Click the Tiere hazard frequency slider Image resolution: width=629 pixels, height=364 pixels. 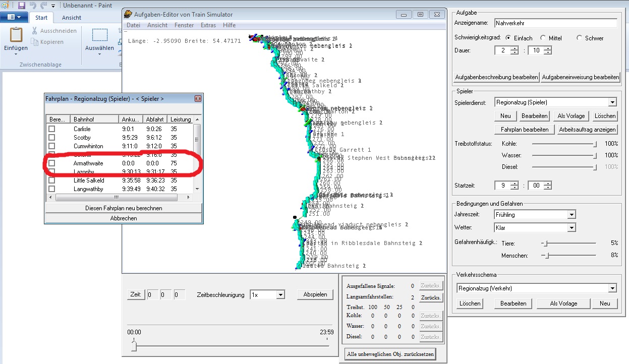(x=545, y=243)
